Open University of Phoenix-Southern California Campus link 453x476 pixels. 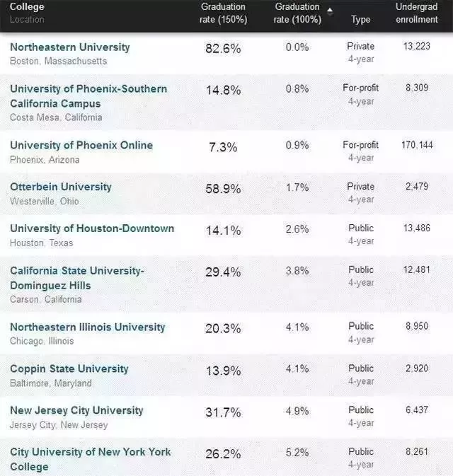point(88,96)
